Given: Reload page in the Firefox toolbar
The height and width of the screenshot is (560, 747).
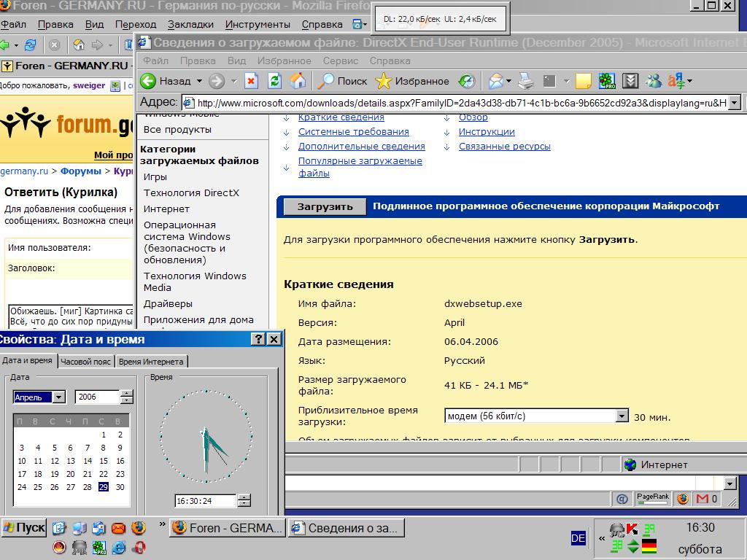Looking at the screenshot, I should pos(31,45).
